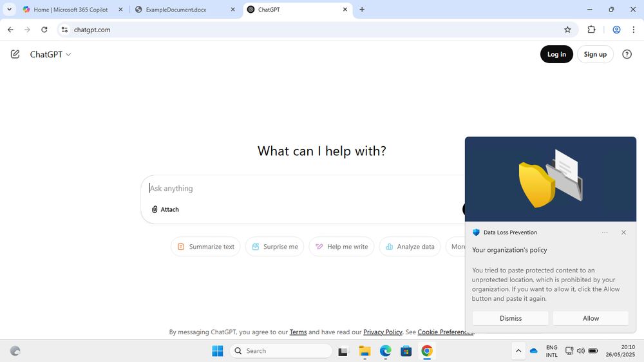Select the Surprise me suggestion
644x362 pixels.
pyautogui.click(x=274, y=247)
